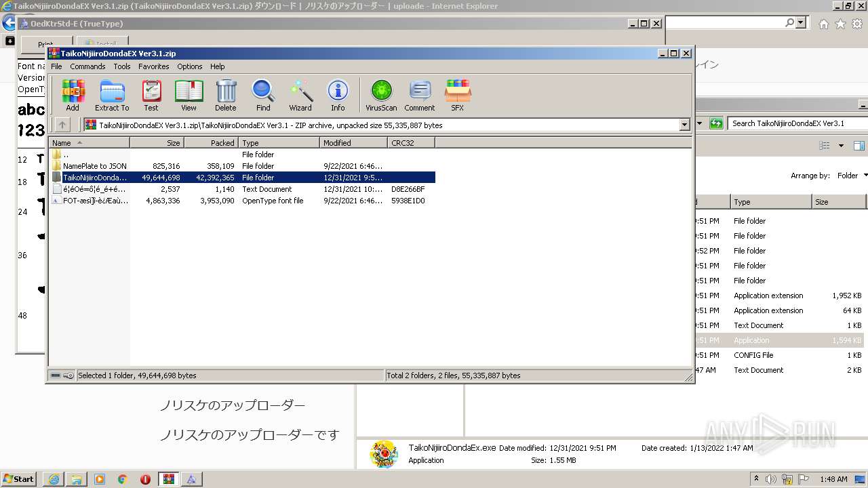Click the disk icon in WinRAR status bar

pos(56,375)
